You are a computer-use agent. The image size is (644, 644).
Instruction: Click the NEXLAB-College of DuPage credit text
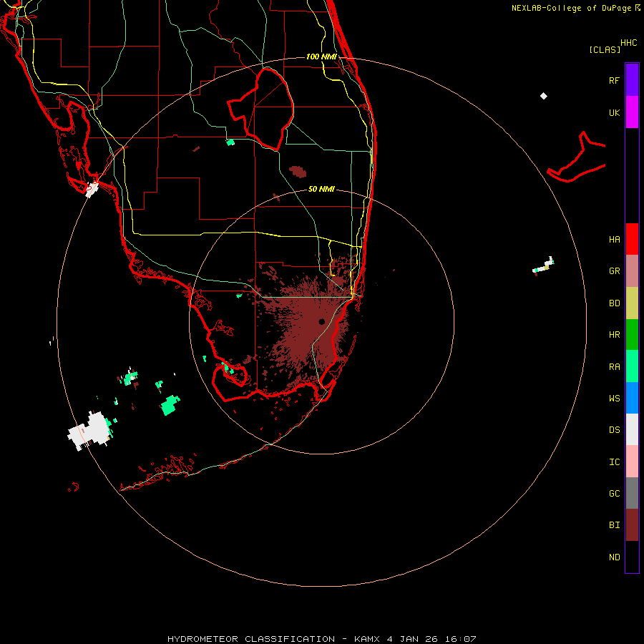point(575,8)
